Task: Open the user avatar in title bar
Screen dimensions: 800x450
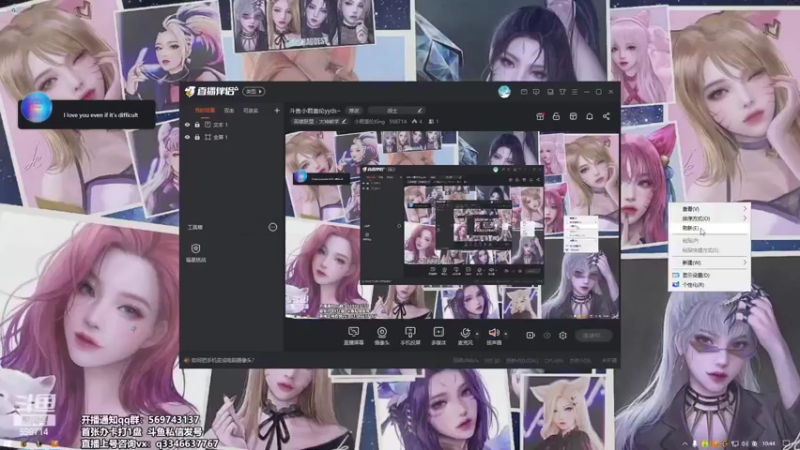Action: click(504, 92)
